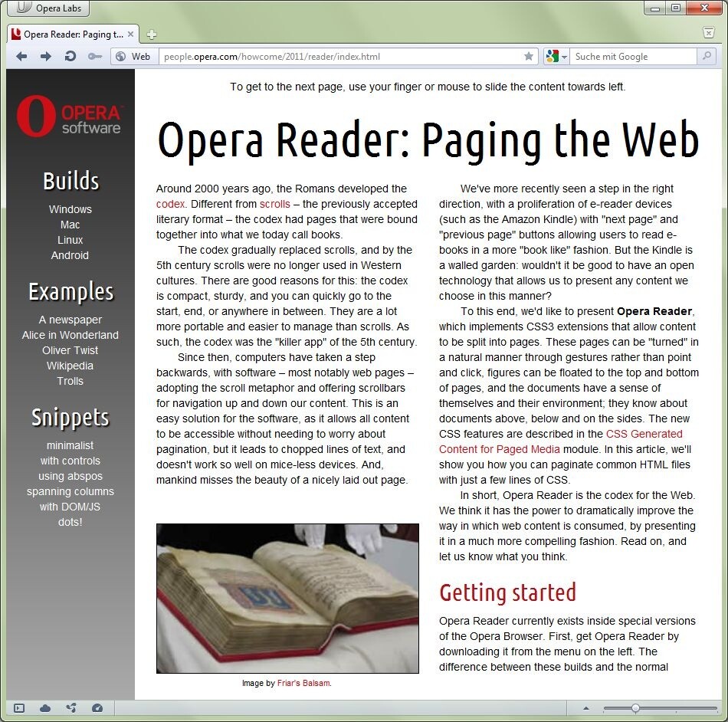728x722 pixels.
Task: Open the password wand key icon
Action: click(x=95, y=57)
